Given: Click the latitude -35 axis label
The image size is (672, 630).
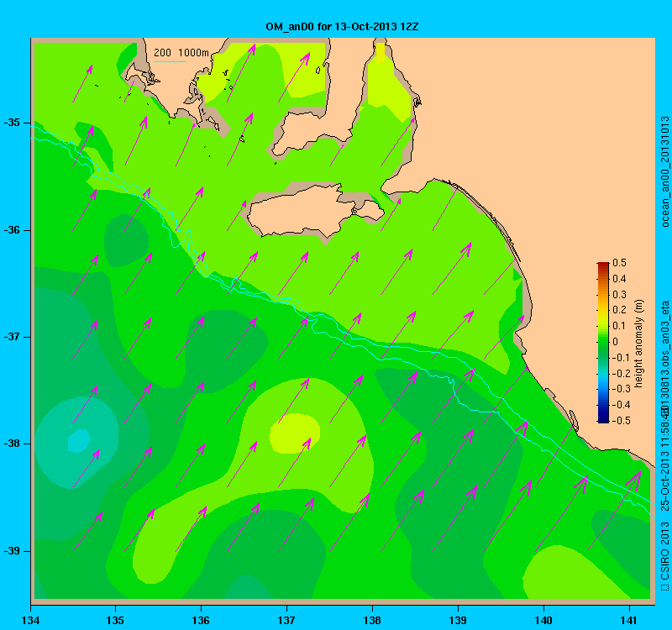Looking at the screenshot, I should (x=13, y=123).
